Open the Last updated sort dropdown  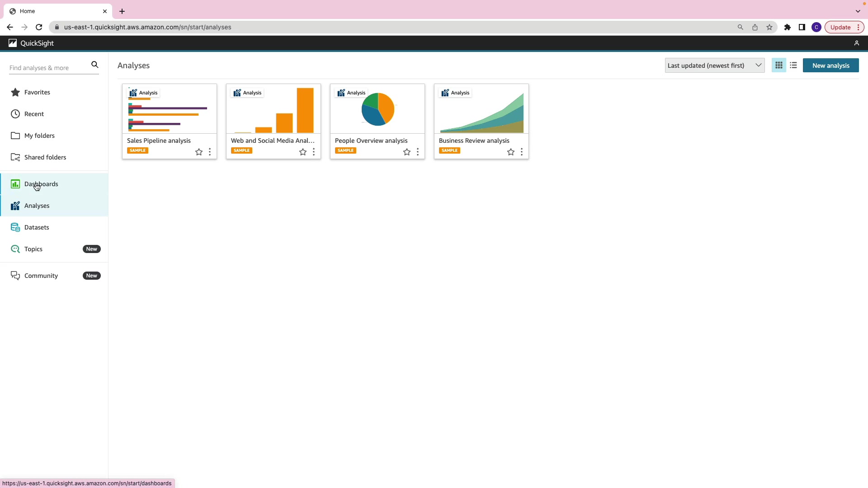click(x=714, y=66)
